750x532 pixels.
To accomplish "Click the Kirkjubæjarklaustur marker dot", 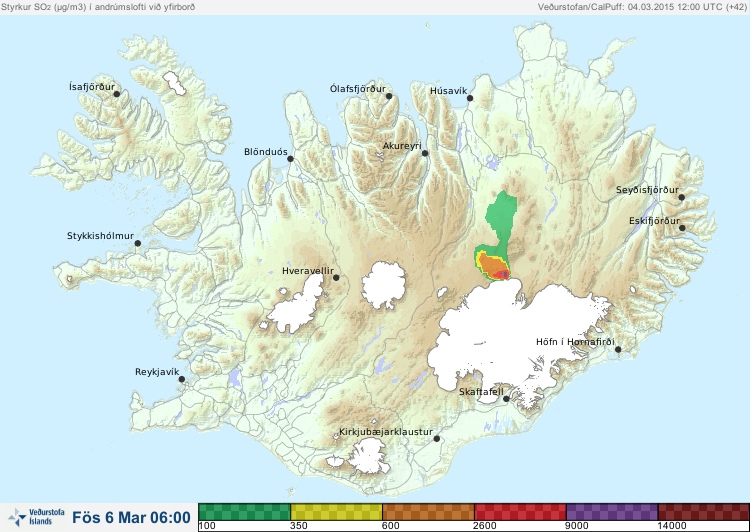I will (x=436, y=439).
